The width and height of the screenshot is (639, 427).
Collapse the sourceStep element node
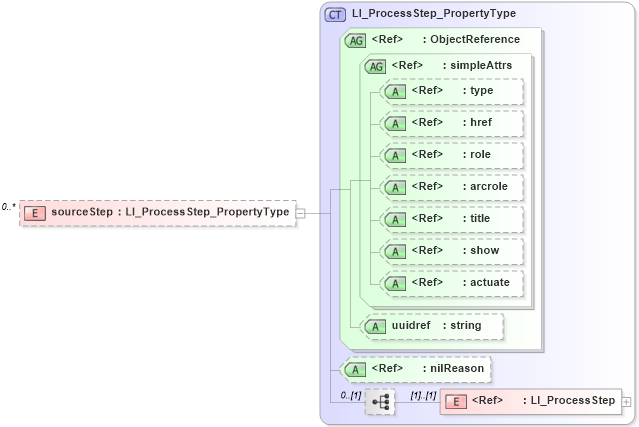[300, 213]
